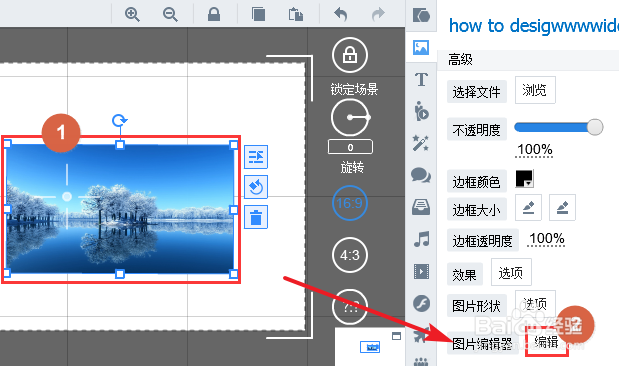Click the second 边框大小 border size button
Screen dimensions: 619x367
[x=562, y=207]
